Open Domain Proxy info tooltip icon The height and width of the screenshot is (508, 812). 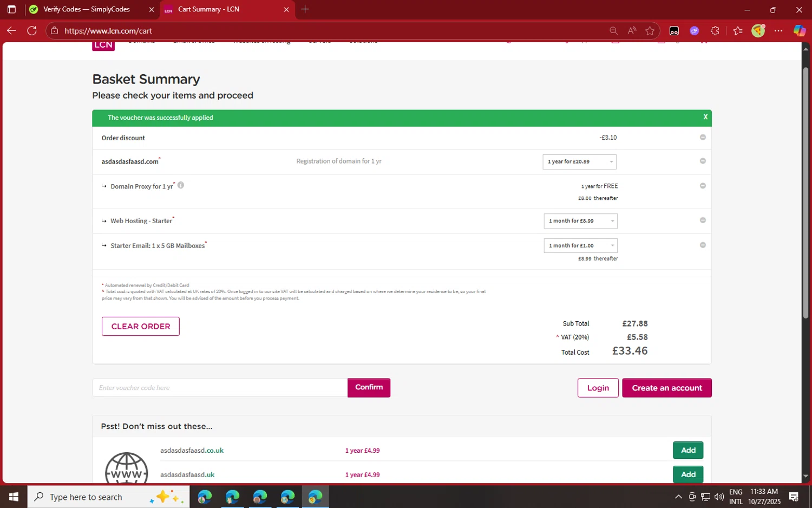click(x=181, y=185)
